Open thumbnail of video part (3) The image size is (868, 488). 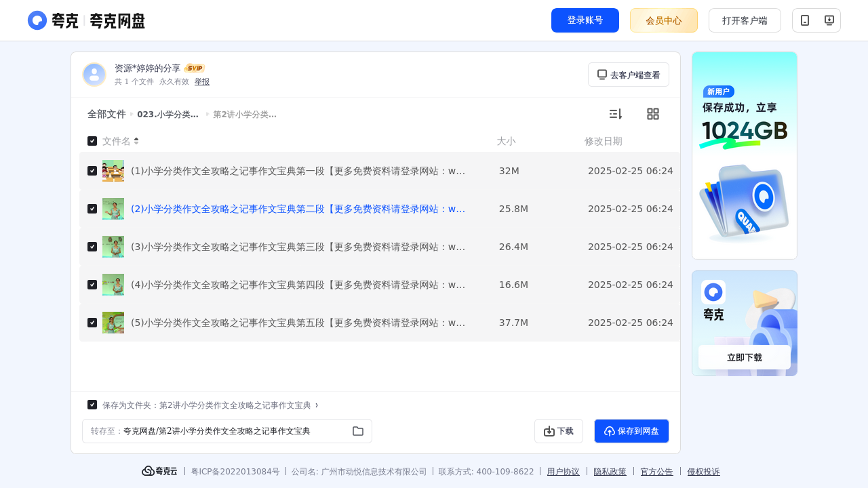coord(113,247)
